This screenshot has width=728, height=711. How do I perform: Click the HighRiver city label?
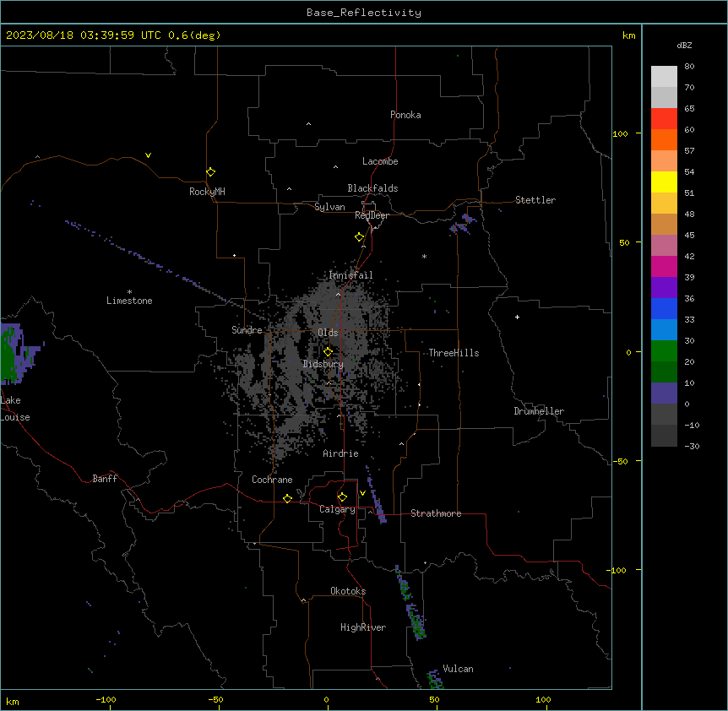363,627
